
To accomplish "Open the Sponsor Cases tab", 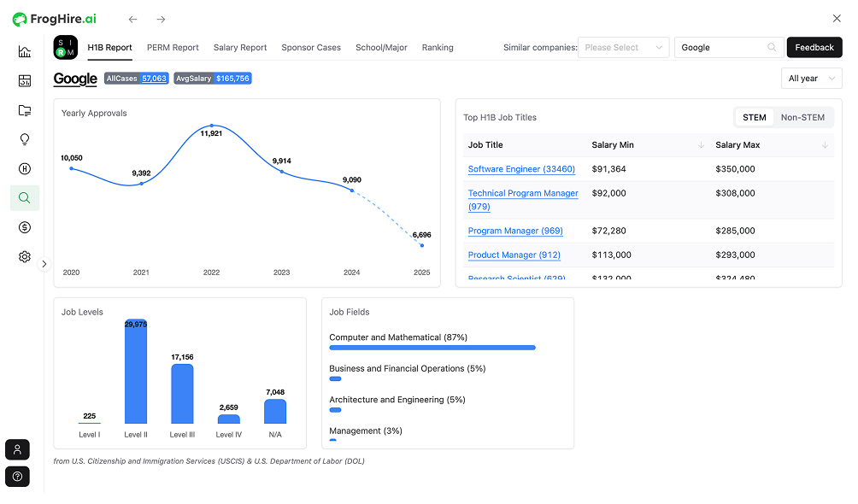I will pos(311,48).
